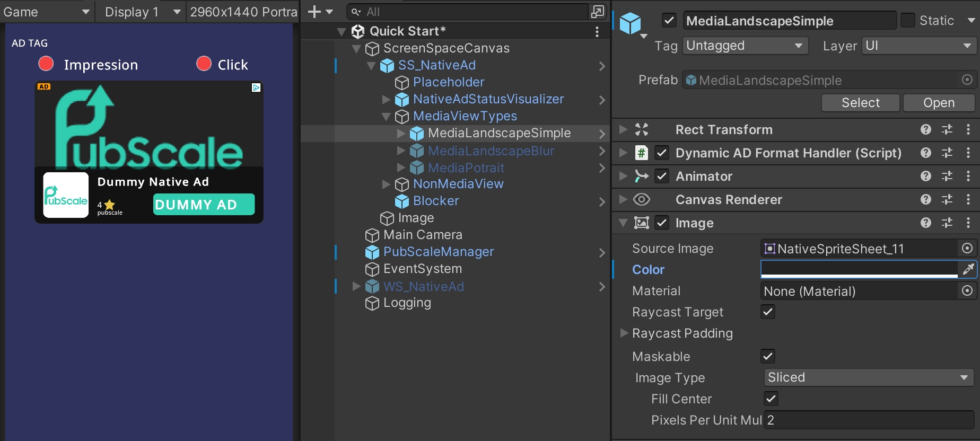This screenshot has width=980, height=441.
Task: Click the AdChoices icon on the ad
Action: click(256, 87)
